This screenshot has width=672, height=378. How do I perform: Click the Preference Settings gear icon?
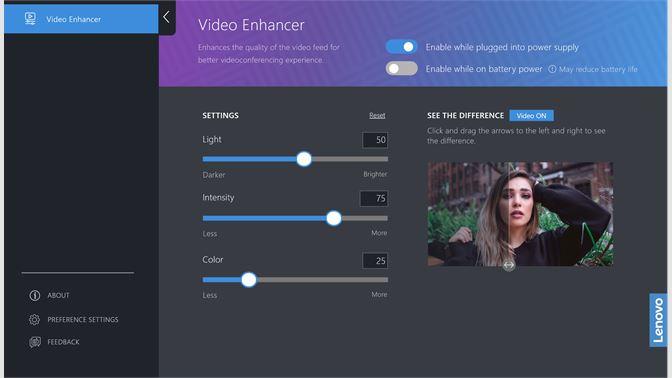(34, 319)
